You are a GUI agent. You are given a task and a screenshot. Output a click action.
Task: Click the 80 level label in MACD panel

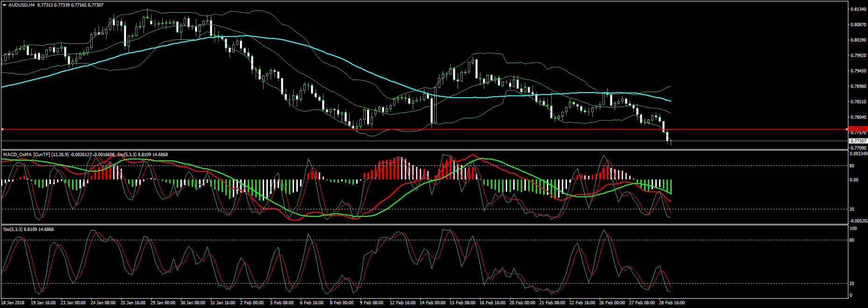pyautogui.click(x=852, y=166)
